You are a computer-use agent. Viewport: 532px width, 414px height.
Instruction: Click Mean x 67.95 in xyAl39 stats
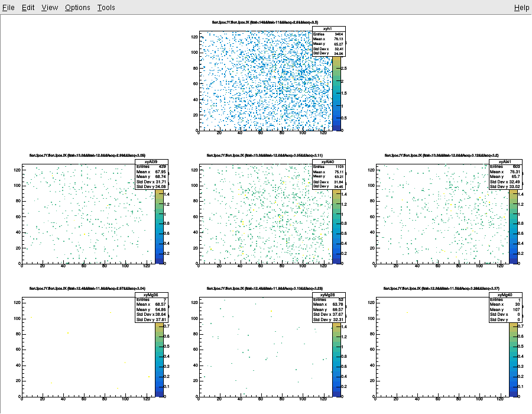151,172
